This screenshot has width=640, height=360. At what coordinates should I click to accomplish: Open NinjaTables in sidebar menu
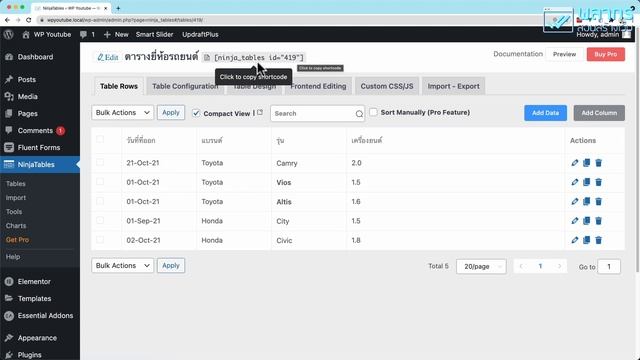click(x=40, y=164)
